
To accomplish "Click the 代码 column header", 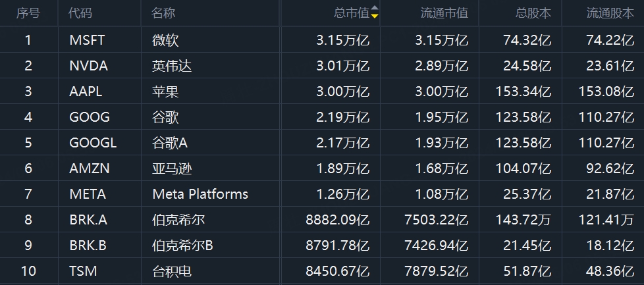I will (80, 14).
